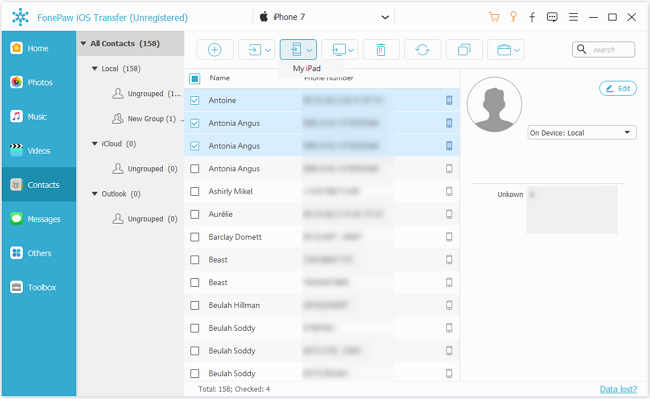This screenshot has height=399, width=650.
Task: Click the delete trash icon in toolbar
Action: click(381, 50)
